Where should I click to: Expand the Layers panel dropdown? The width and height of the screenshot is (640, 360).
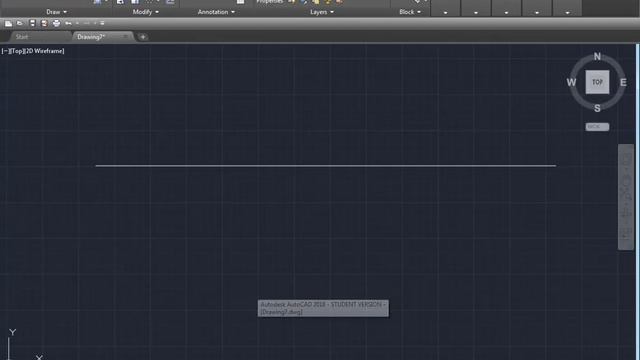click(x=322, y=12)
